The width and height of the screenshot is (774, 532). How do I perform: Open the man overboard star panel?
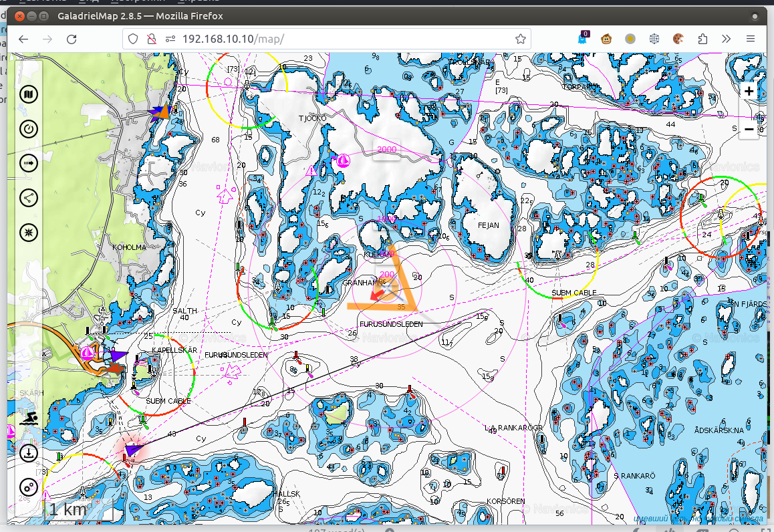(x=29, y=233)
